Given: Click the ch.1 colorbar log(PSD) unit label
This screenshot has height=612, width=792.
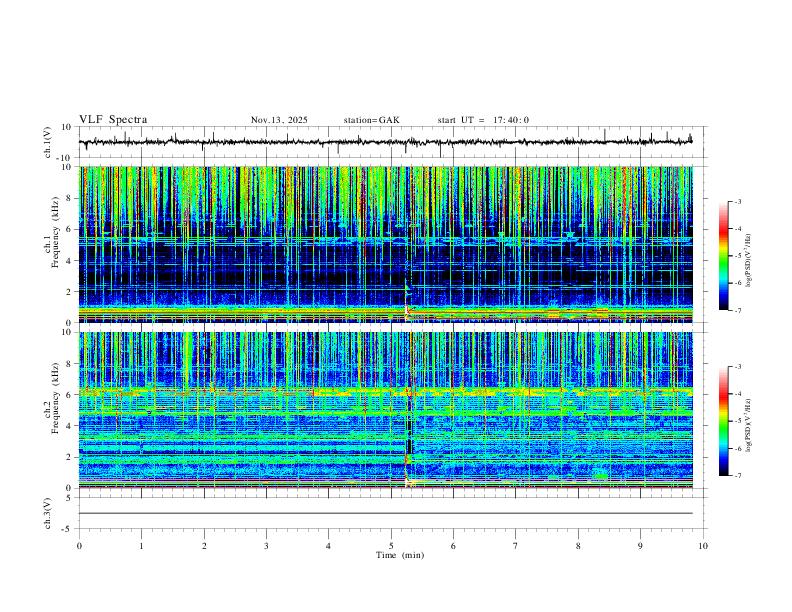Looking at the screenshot, I should click(748, 261).
